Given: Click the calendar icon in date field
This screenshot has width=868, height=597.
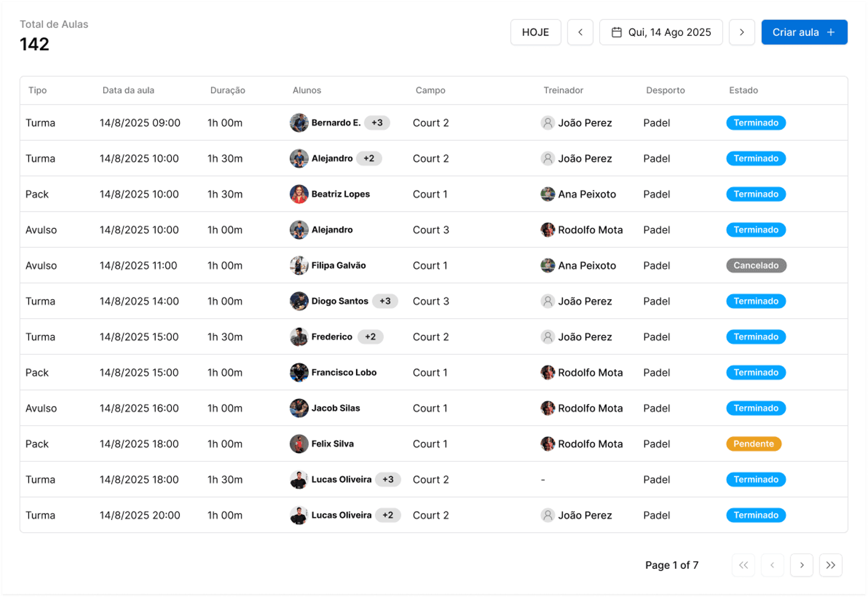Looking at the screenshot, I should (616, 32).
